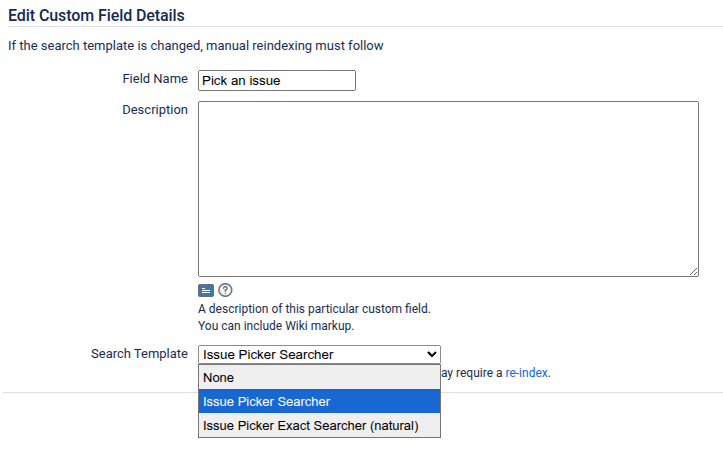This screenshot has height=456, width=723.
Task: Click the Field Name label
Action: pyautogui.click(x=155, y=78)
